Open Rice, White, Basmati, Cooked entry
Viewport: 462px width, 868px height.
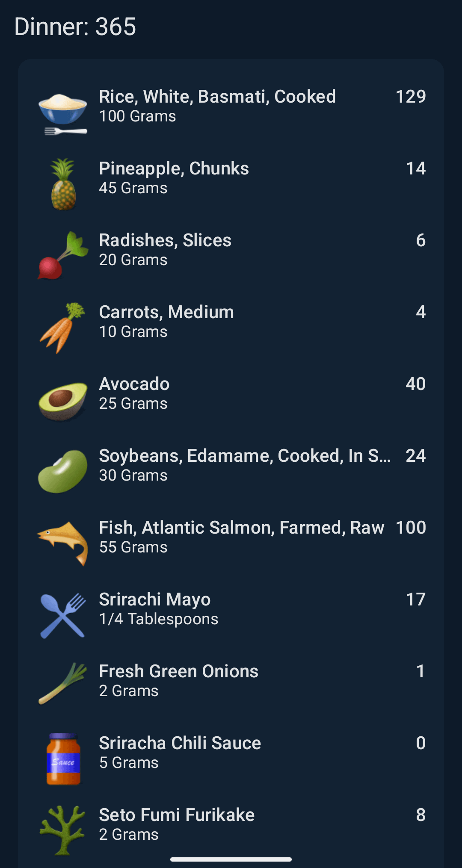217,97
